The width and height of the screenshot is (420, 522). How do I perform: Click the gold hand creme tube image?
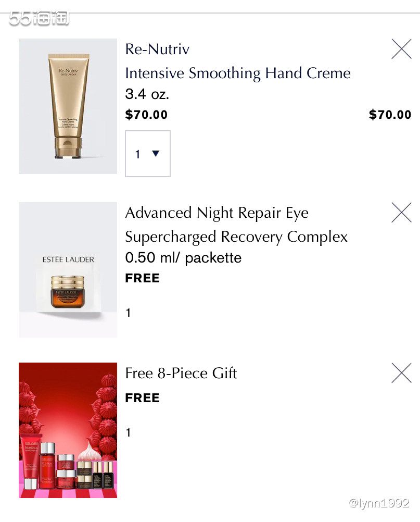coord(68,106)
